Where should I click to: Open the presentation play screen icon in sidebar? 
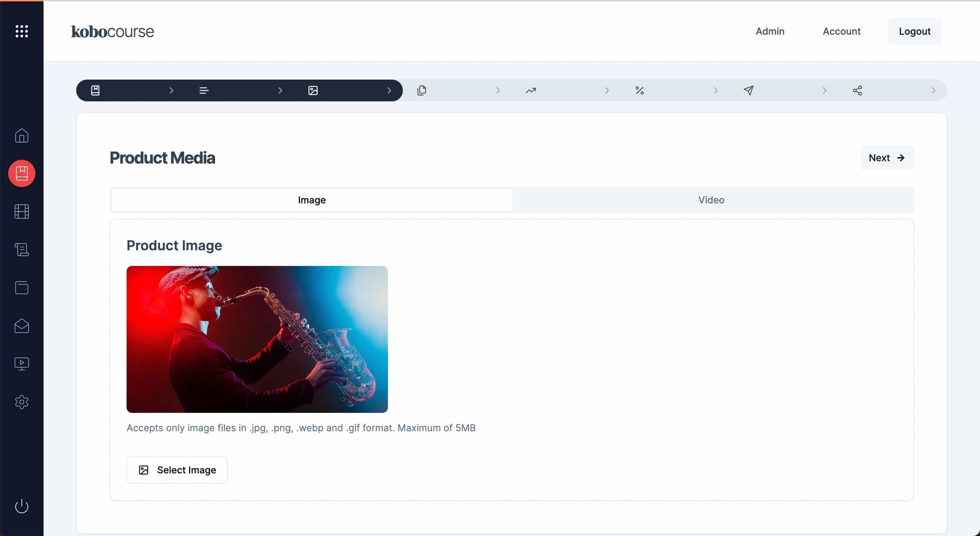click(x=22, y=364)
